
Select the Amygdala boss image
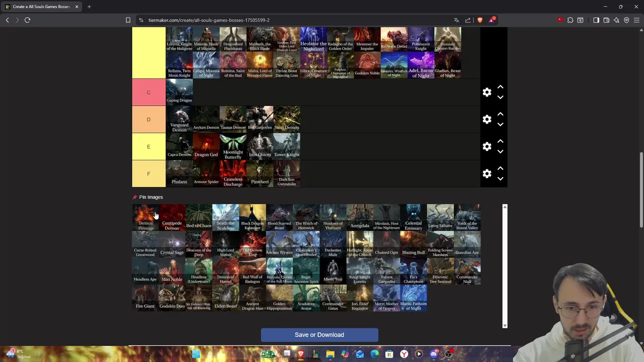[x=360, y=217]
